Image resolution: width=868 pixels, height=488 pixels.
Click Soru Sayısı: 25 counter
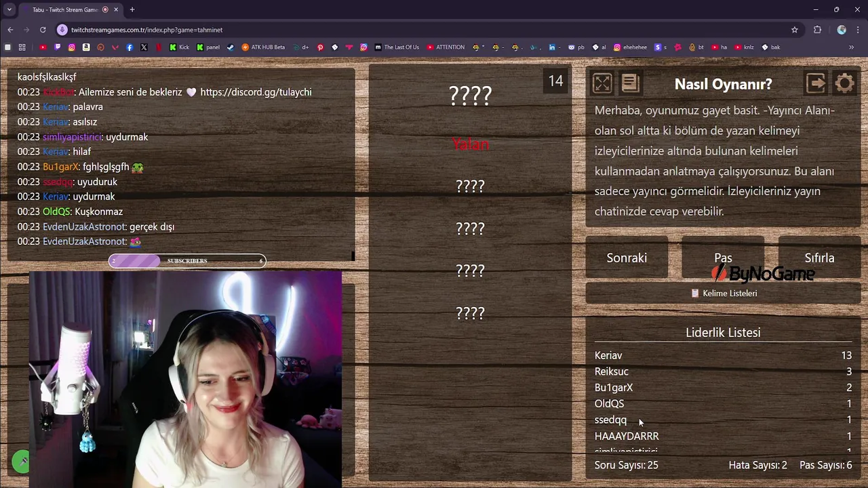tap(626, 465)
